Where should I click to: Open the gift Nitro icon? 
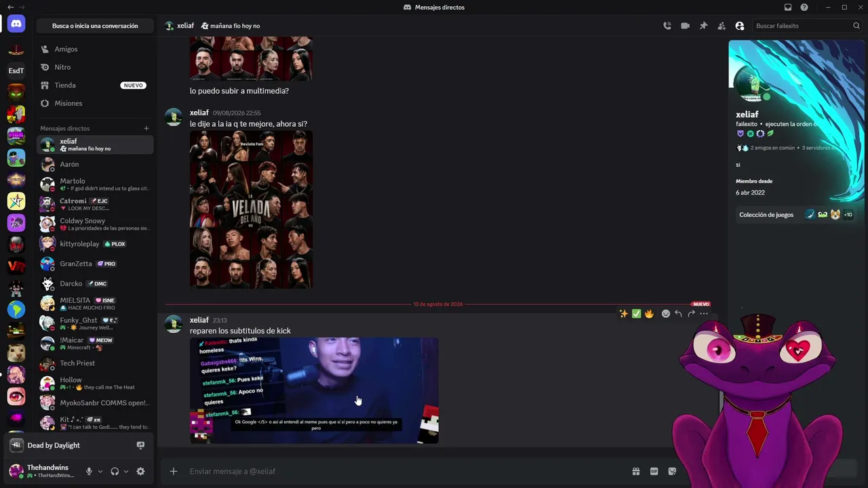tap(636, 471)
